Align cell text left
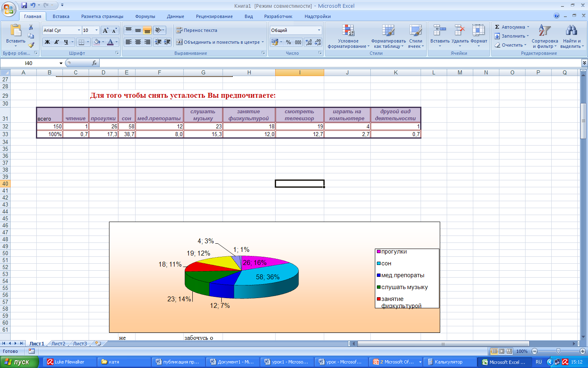Viewport: 588px width, 368px height. 129,42
